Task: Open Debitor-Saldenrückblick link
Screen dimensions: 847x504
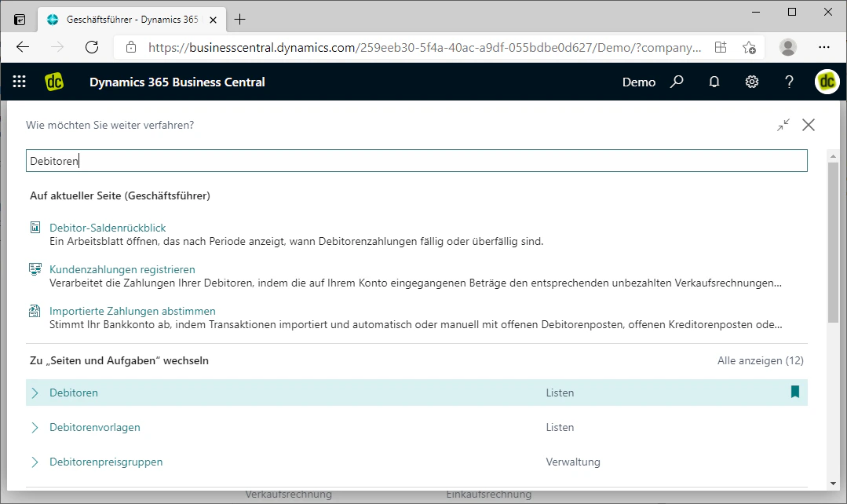Action: pos(108,228)
